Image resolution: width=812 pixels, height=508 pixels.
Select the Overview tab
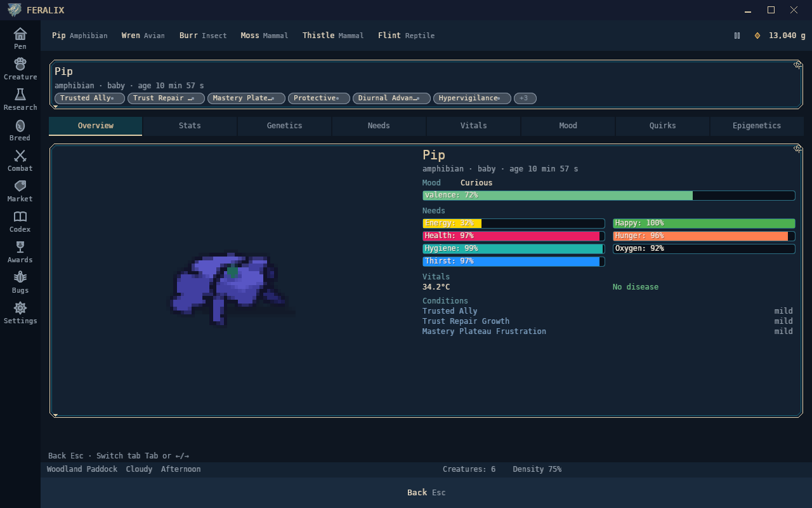click(95, 126)
